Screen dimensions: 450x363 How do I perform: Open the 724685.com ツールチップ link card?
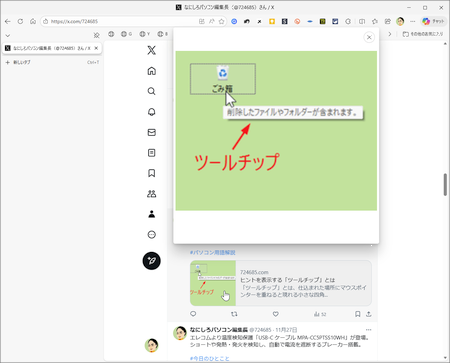[x=281, y=283]
